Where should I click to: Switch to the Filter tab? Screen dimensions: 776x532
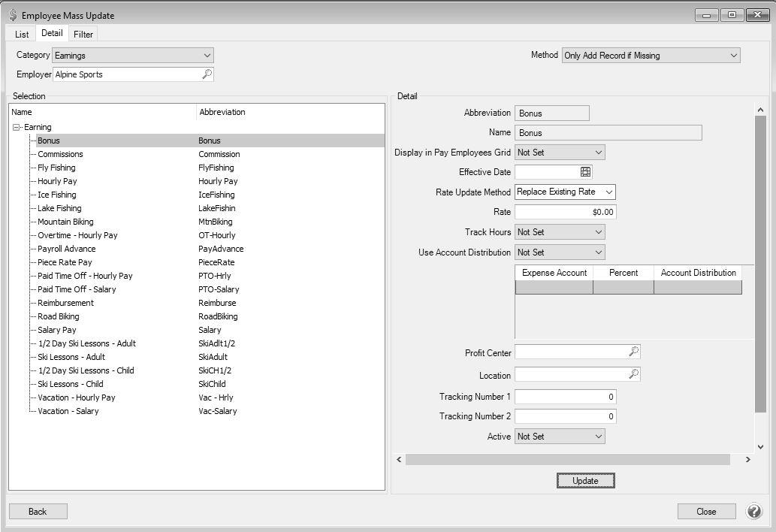(x=83, y=34)
